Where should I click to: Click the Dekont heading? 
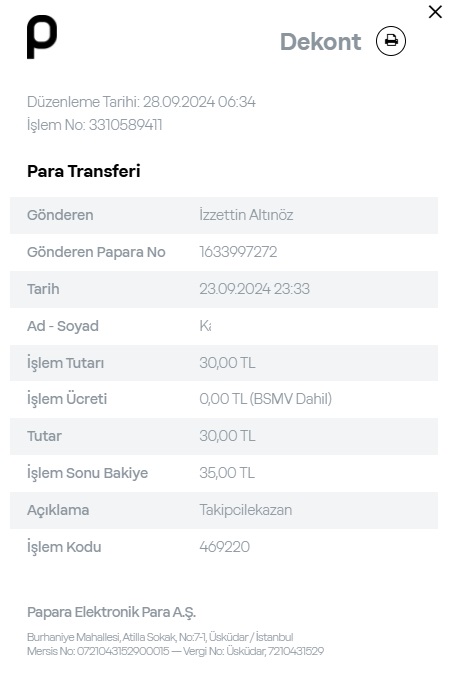pyautogui.click(x=321, y=42)
